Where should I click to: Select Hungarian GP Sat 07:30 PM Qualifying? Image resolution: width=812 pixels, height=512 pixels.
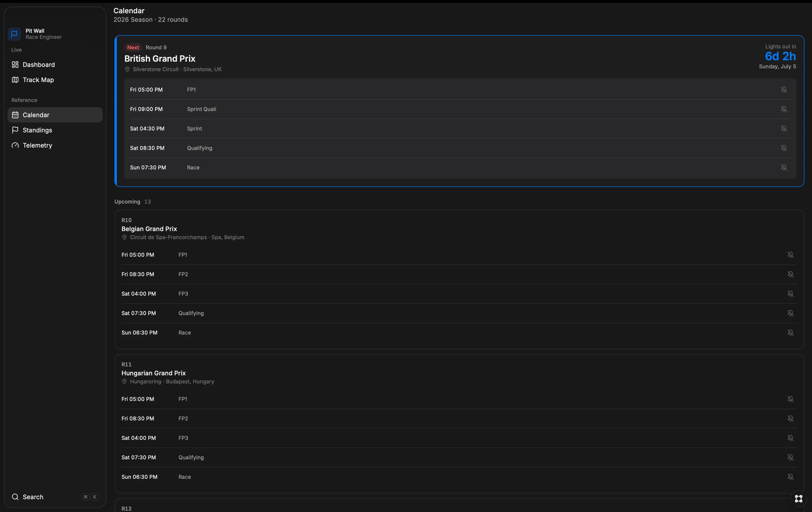459,457
